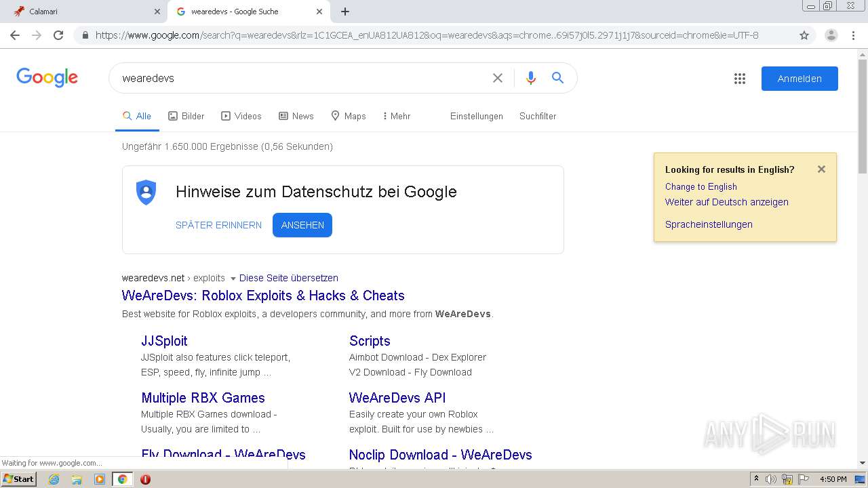This screenshot has width=868, height=488.
Task: Show hidden tray icons arrow
Action: click(x=756, y=479)
